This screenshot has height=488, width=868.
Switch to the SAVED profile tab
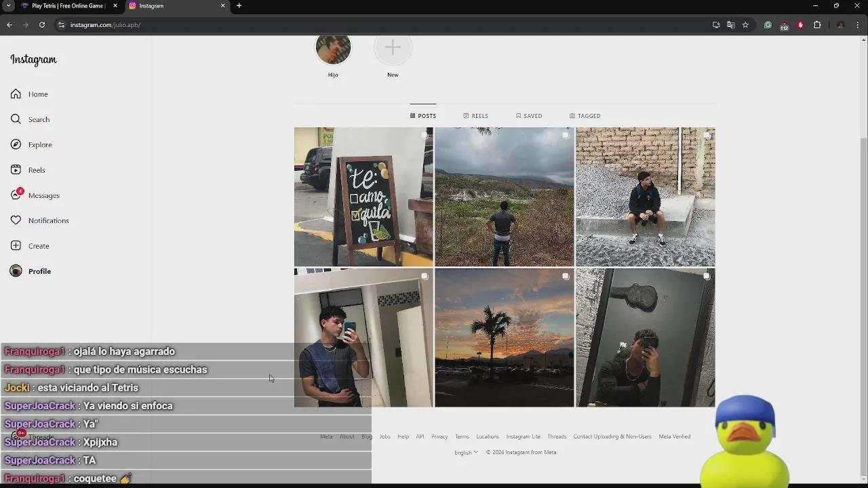click(x=529, y=116)
